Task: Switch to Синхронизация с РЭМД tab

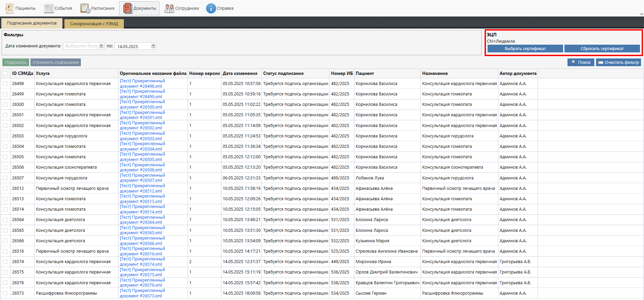Action: 94,24
